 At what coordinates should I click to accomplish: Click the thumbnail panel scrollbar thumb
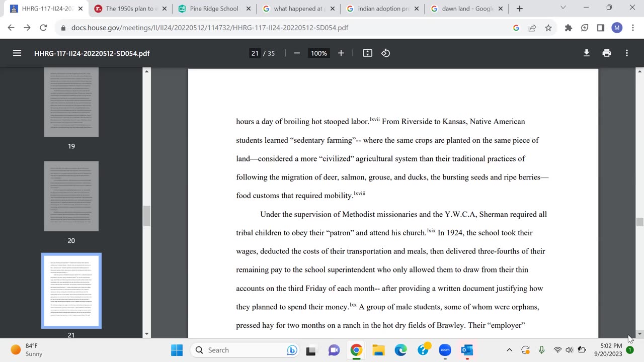pos(146,216)
